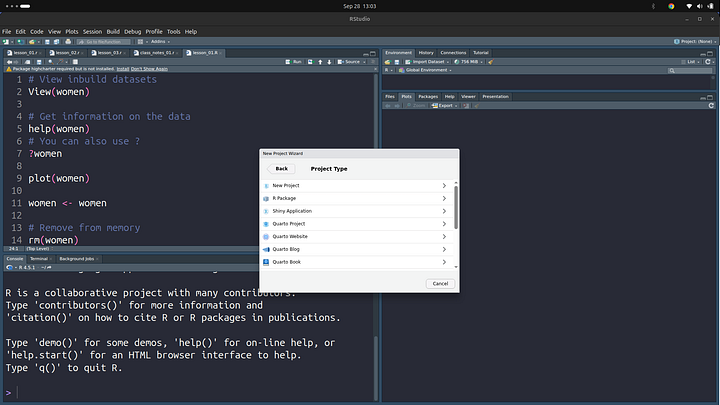The height and width of the screenshot is (405, 720).
Task: Click Cancel in New Project Wizard
Action: [x=440, y=284]
